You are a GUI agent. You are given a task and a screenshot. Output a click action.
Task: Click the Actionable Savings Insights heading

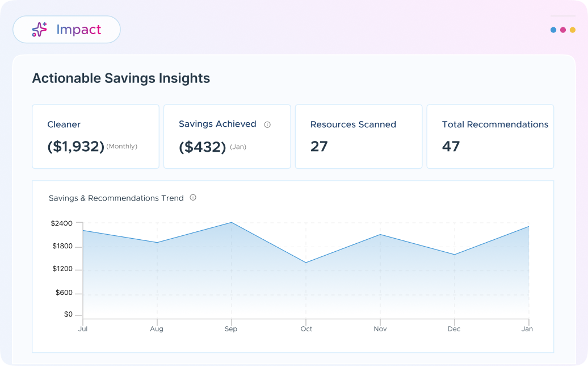121,78
